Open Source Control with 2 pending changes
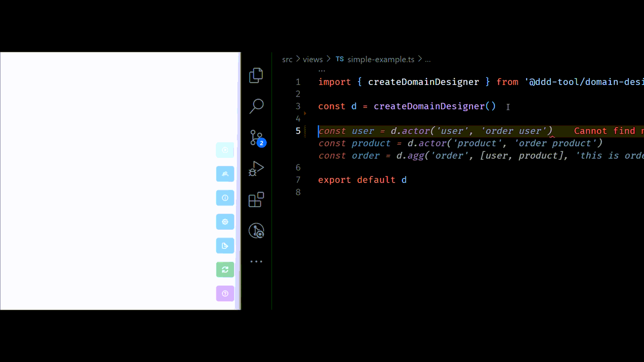644x362 pixels. (257, 138)
